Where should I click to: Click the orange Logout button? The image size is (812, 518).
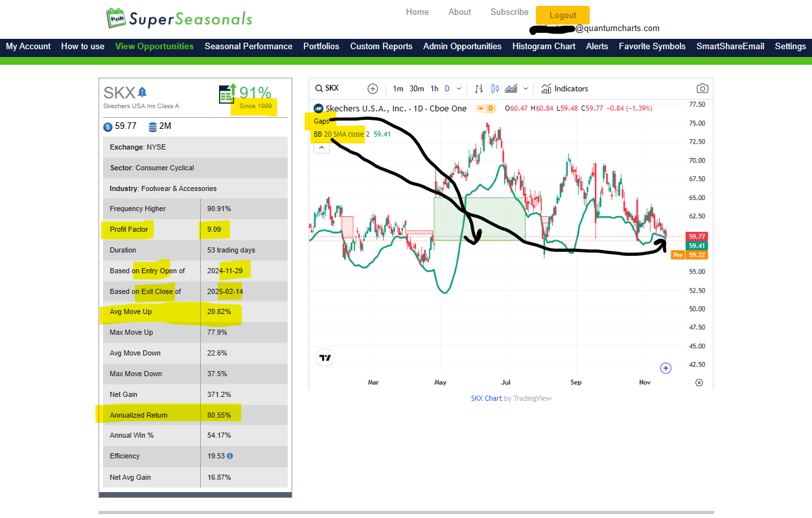pyautogui.click(x=563, y=16)
